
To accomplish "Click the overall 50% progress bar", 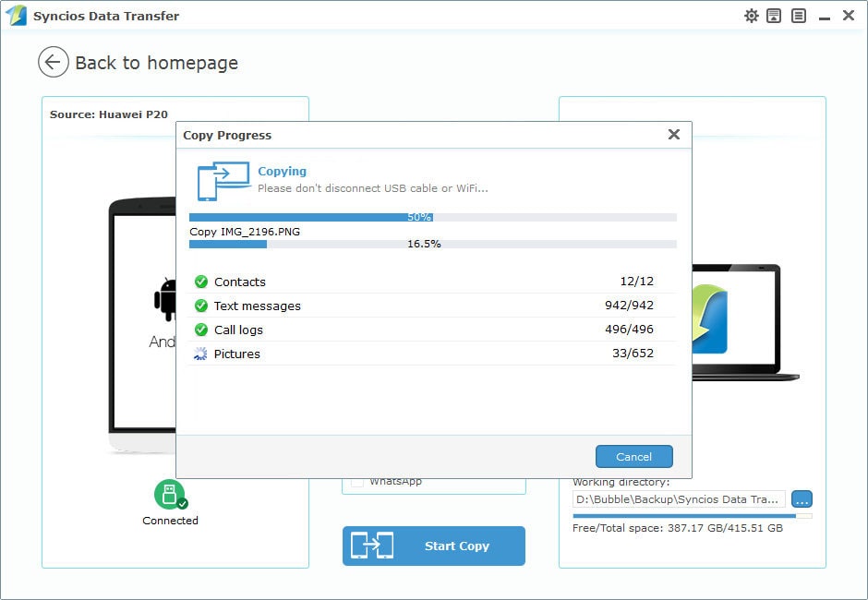I will [432, 217].
